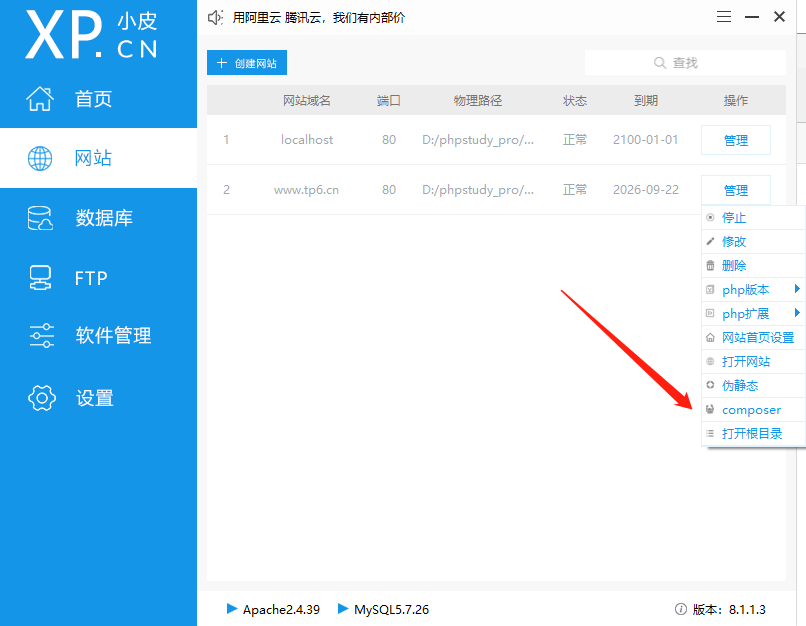The width and height of the screenshot is (806, 626).
Task: Select 伪静态 menu entry
Action: click(x=753, y=385)
